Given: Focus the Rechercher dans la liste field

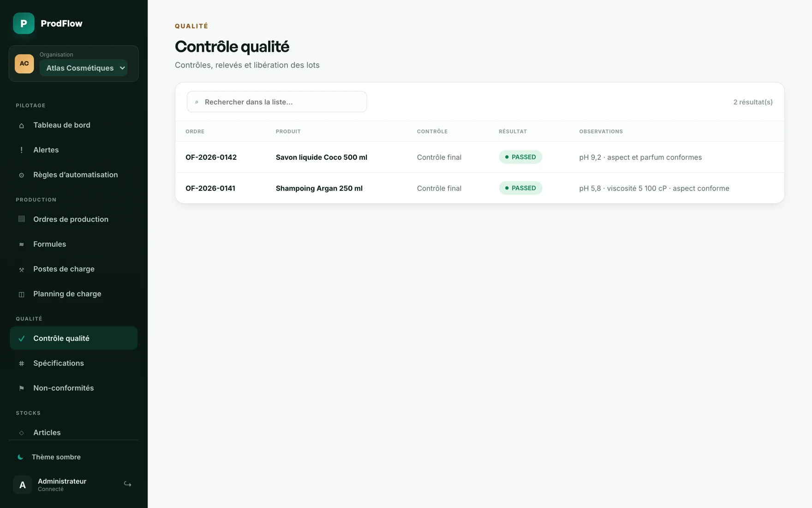Looking at the screenshot, I should (x=277, y=102).
